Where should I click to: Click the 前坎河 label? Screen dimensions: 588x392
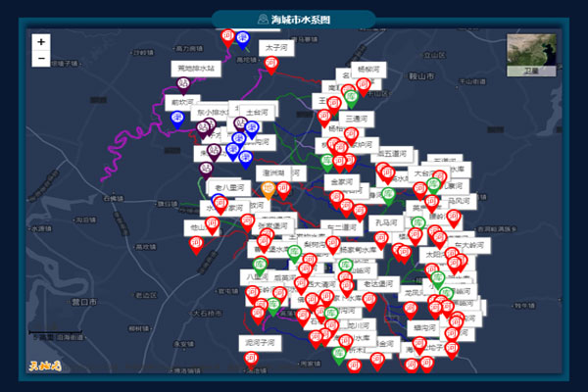[182, 102]
